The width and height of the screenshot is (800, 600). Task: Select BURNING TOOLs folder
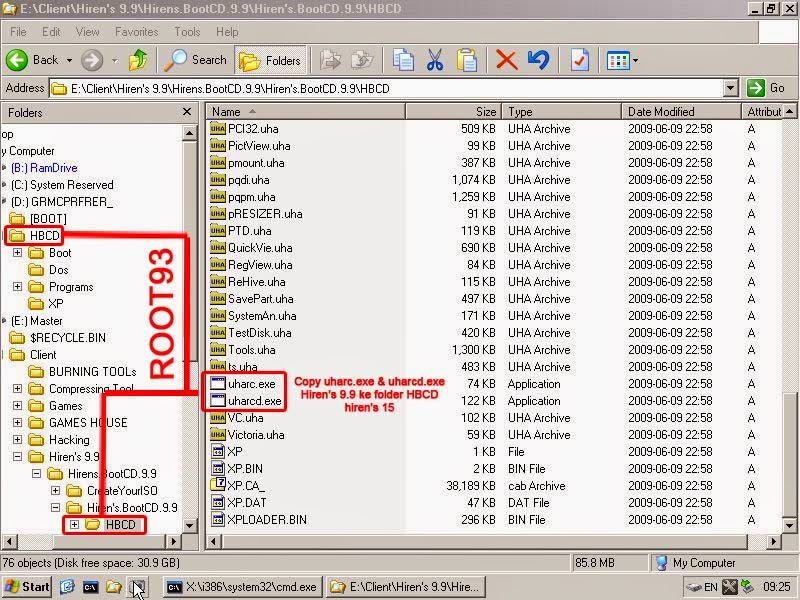[83, 372]
